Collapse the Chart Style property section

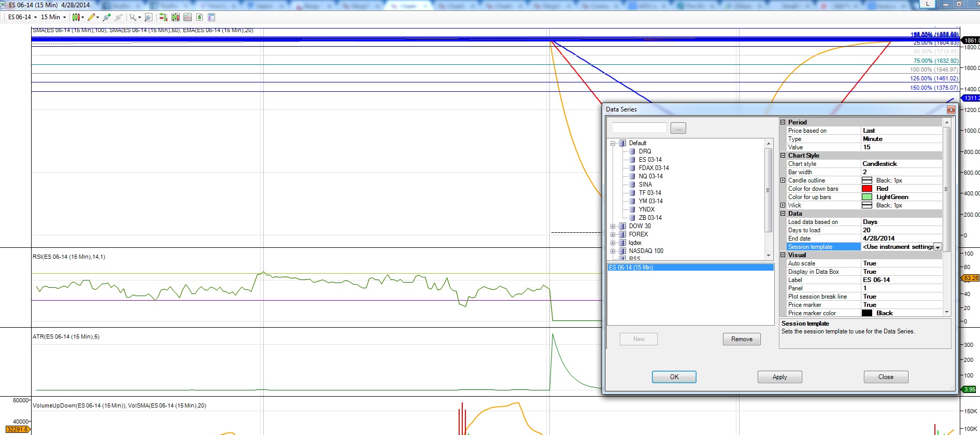click(x=783, y=156)
